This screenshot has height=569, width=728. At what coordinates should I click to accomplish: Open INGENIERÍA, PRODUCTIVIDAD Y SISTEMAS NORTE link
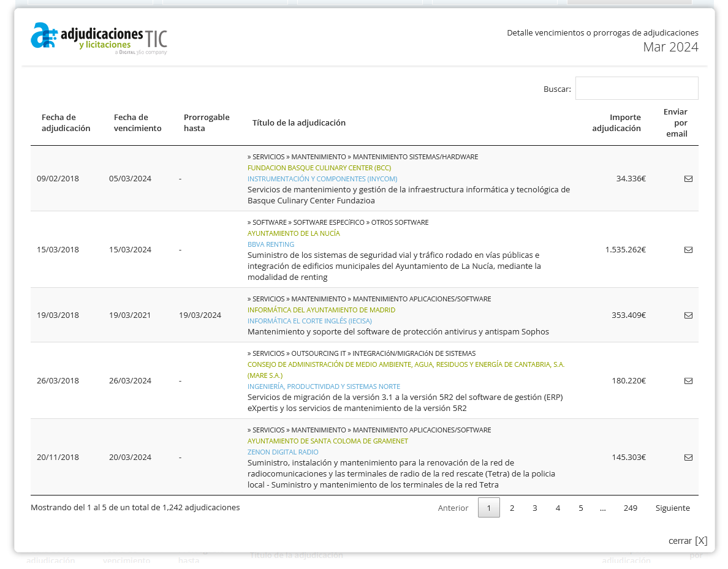[324, 386]
